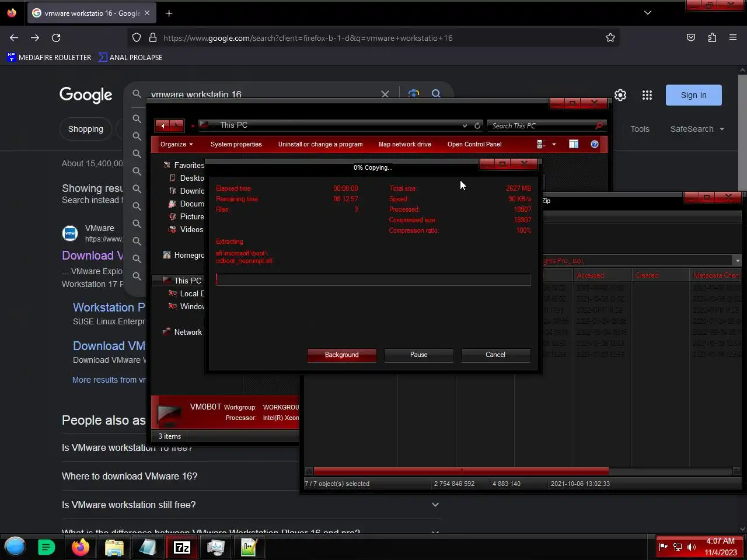Toggle the Explorer preview pane icon
Image resolution: width=747 pixels, height=560 pixels.
(x=574, y=144)
